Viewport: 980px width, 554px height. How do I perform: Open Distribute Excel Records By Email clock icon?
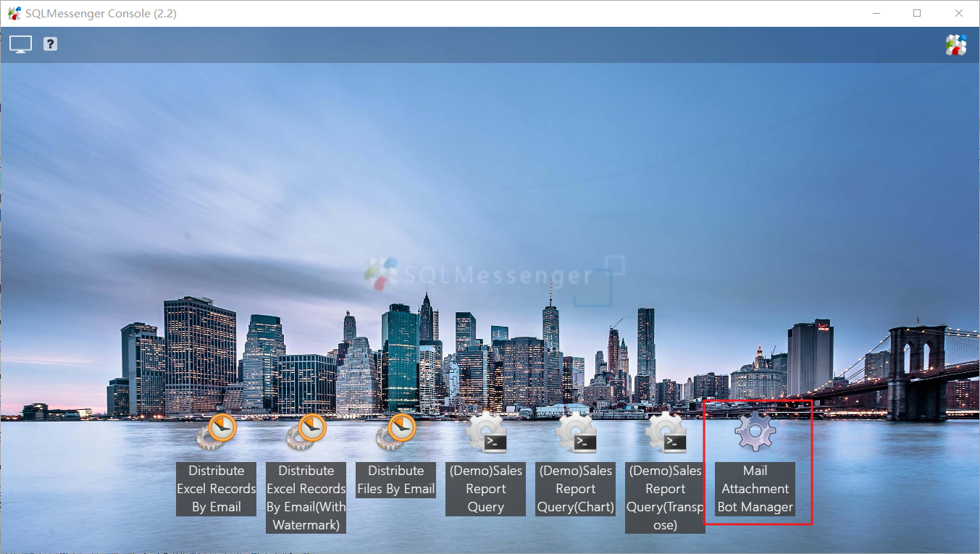coord(217,433)
